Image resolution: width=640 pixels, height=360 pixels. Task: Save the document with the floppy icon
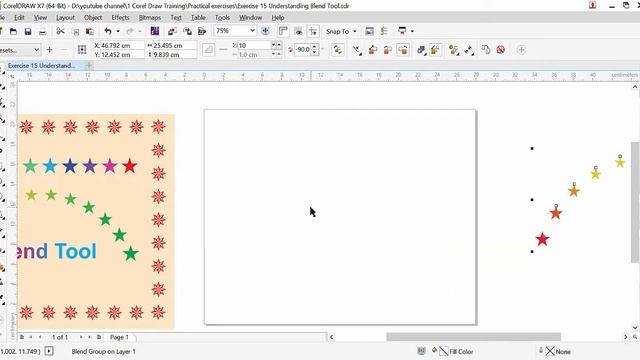tap(28, 31)
